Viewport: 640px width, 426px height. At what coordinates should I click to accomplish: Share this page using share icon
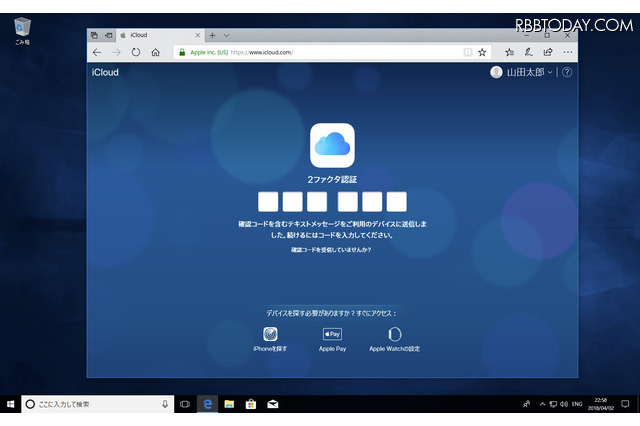(548, 52)
